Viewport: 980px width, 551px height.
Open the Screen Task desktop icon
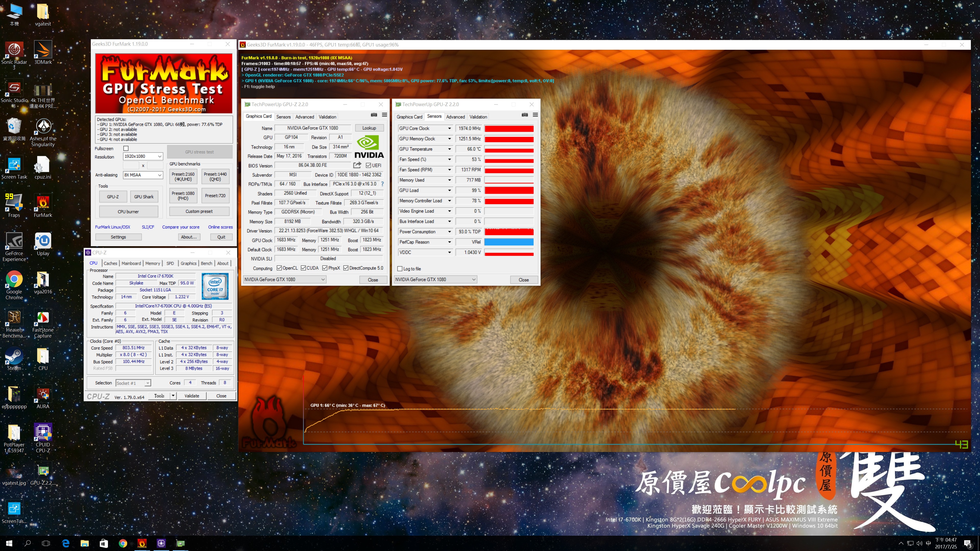pos(14,168)
